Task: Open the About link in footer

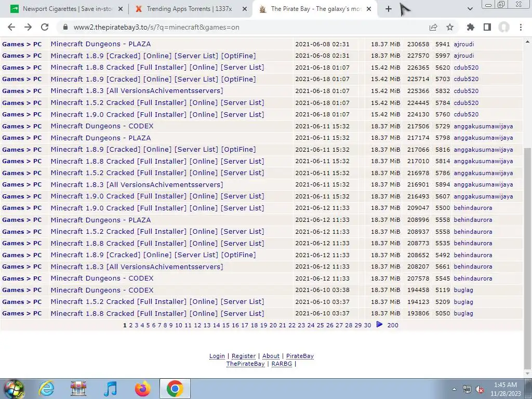Action: click(271, 356)
